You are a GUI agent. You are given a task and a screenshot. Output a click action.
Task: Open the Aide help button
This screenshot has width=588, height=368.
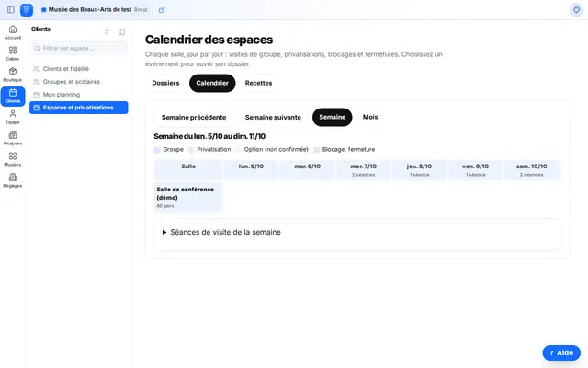tap(561, 353)
